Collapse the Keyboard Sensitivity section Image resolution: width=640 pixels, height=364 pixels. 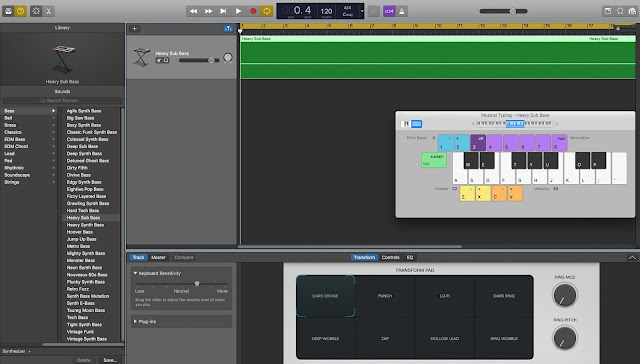135,273
